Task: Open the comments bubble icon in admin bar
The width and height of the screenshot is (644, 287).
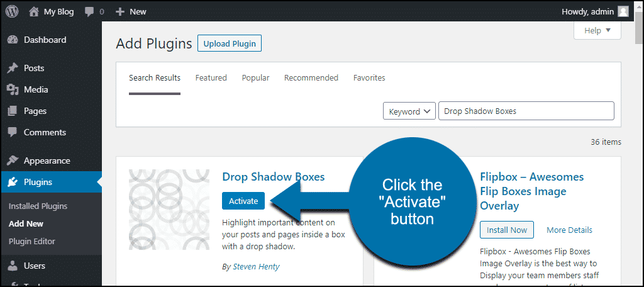Action: (89, 12)
